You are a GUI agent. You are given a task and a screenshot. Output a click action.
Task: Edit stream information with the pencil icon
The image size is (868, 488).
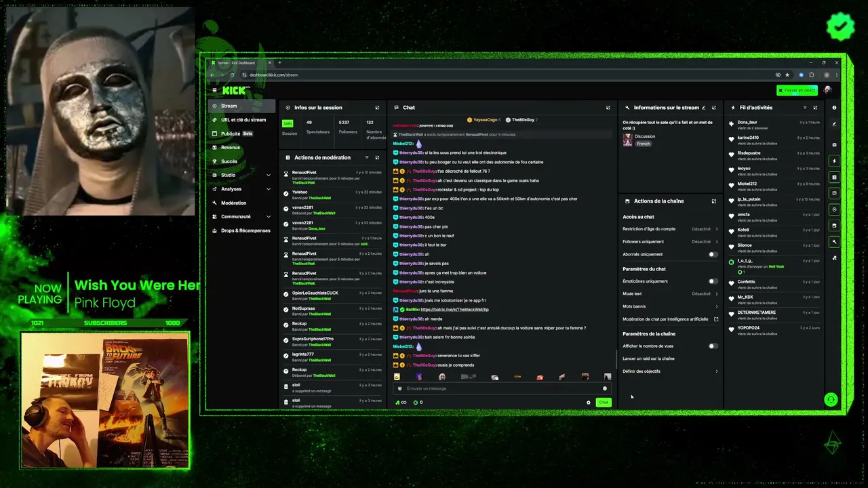click(x=703, y=108)
